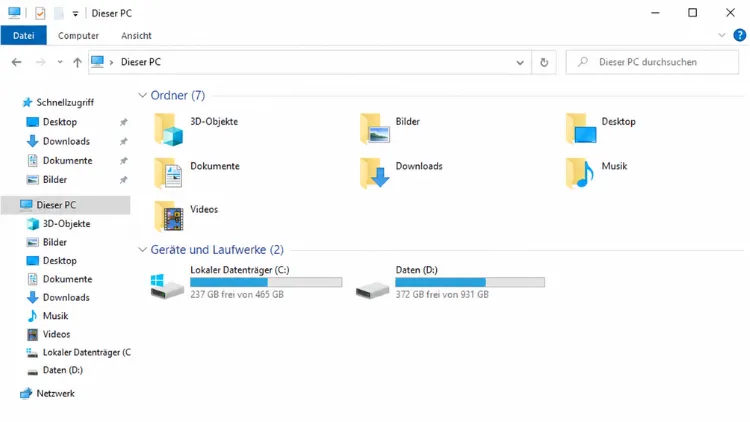Viewport: 750px width, 422px height.
Task: Click the '237 GB frei von 465 GB' text
Action: (x=237, y=294)
